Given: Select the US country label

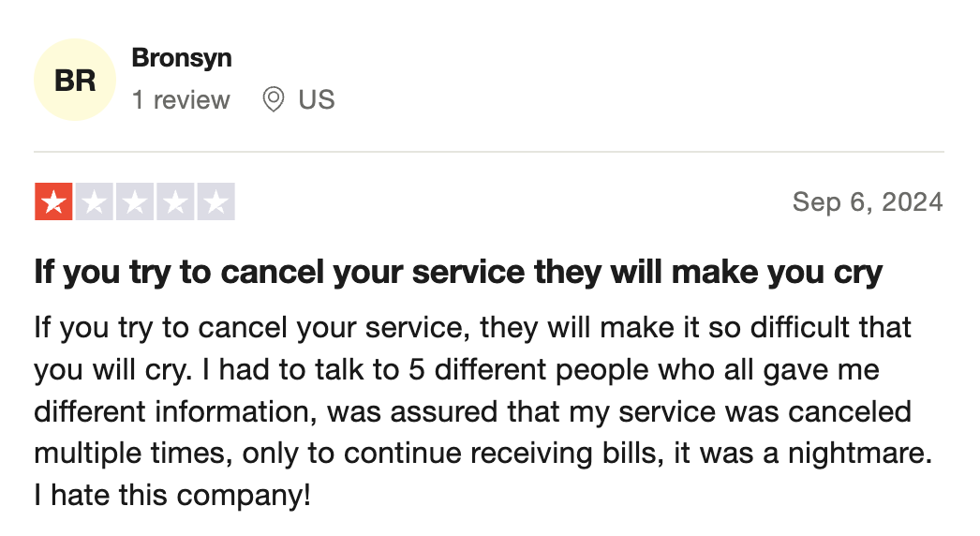Looking at the screenshot, I should 317,100.
